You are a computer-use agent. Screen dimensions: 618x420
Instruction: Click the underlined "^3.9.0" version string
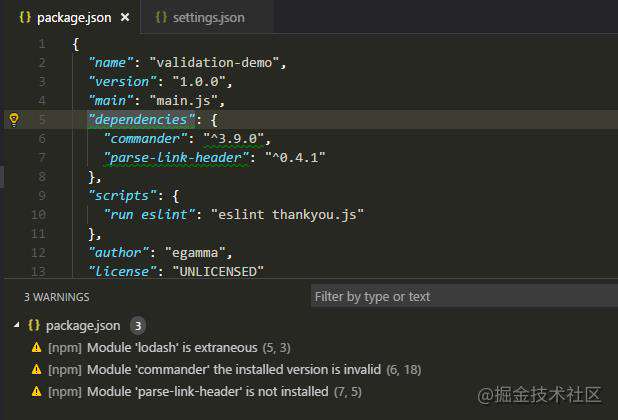[234, 139]
